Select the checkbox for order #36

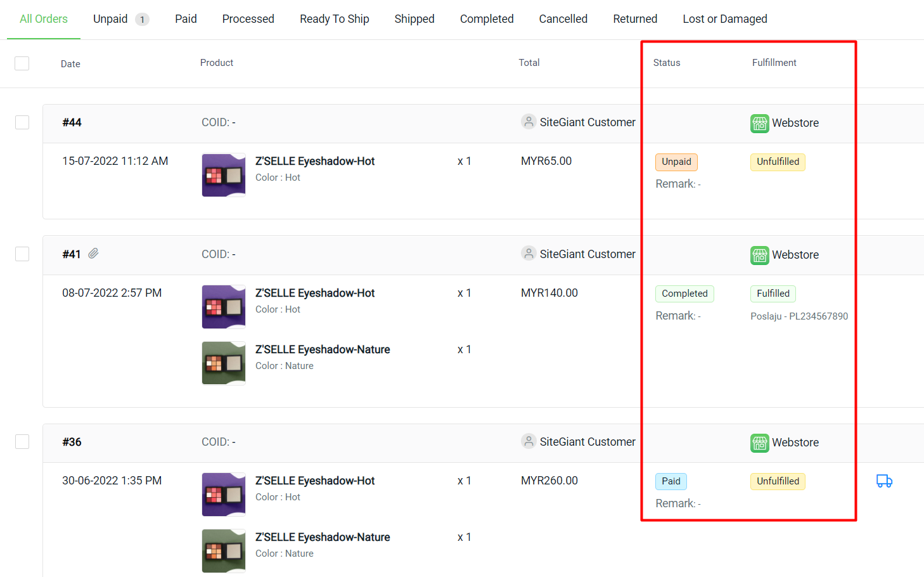coord(22,441)
